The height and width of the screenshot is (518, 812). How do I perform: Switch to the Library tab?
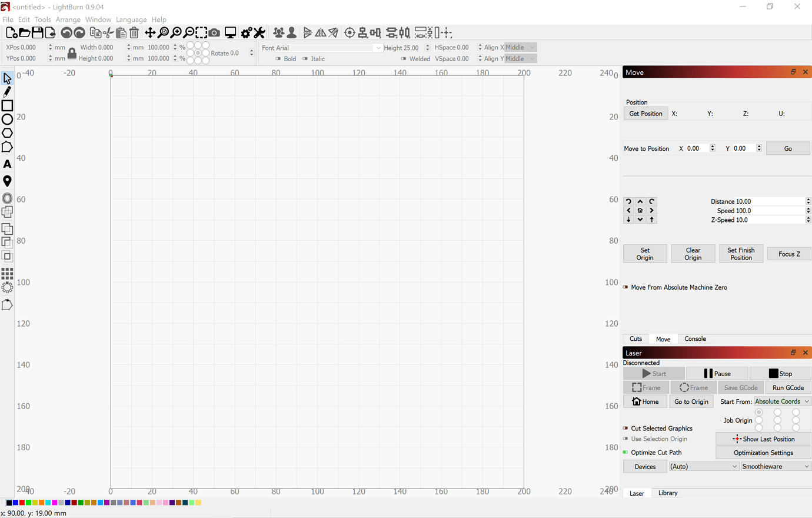tap(668, 493)
